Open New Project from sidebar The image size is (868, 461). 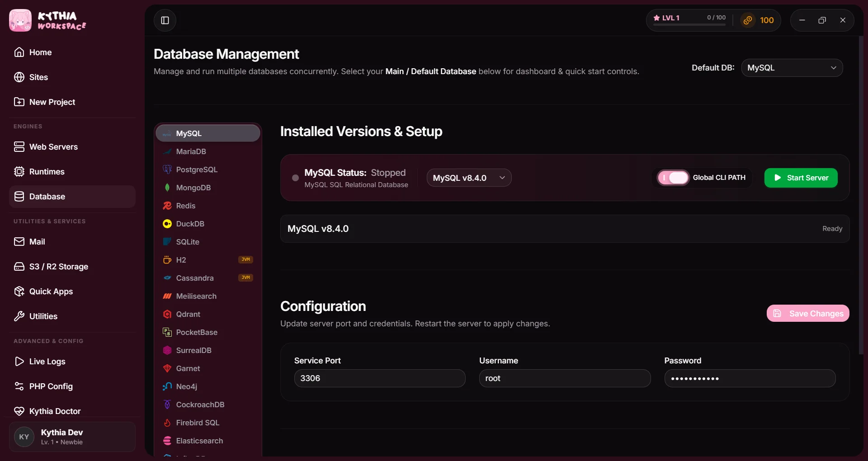[72, 102]
